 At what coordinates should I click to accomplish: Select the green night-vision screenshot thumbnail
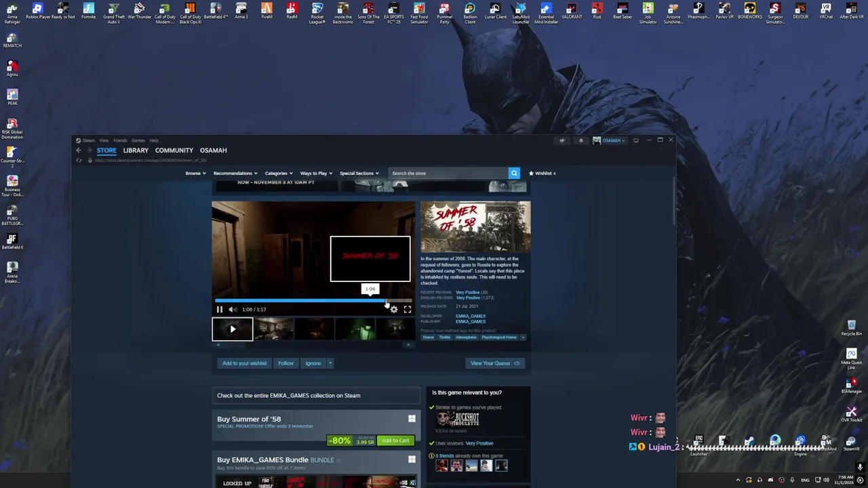tap(355, 329)
